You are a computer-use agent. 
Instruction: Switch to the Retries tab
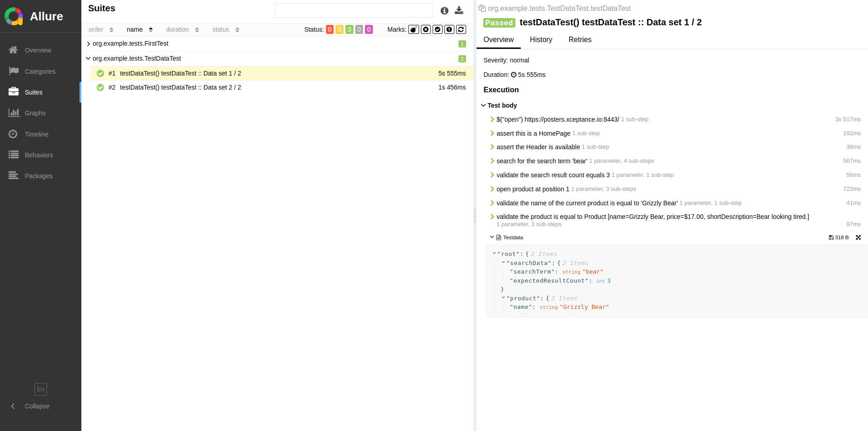pos(580,40)
